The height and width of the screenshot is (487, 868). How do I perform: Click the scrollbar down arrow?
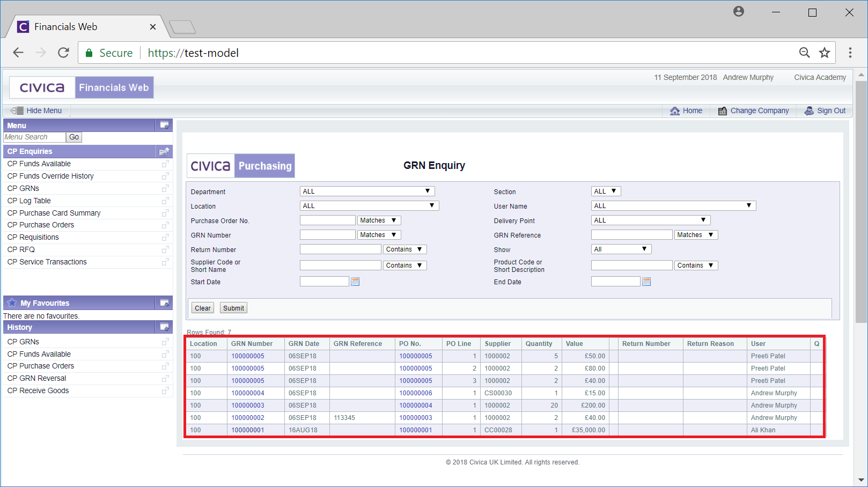point(862,480)
